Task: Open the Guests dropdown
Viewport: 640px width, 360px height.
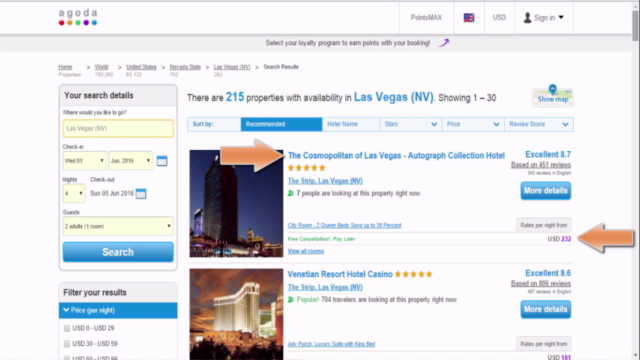Action: (118, 226)
